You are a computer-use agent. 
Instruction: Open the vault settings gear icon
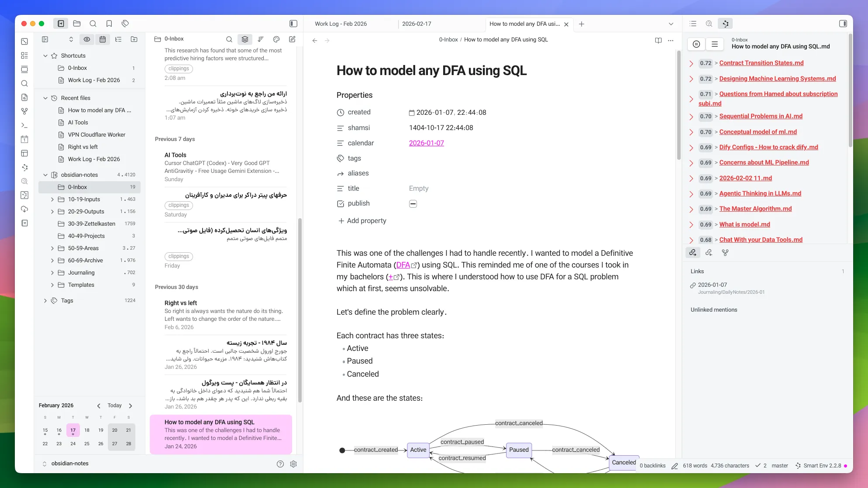click(293, 464)
